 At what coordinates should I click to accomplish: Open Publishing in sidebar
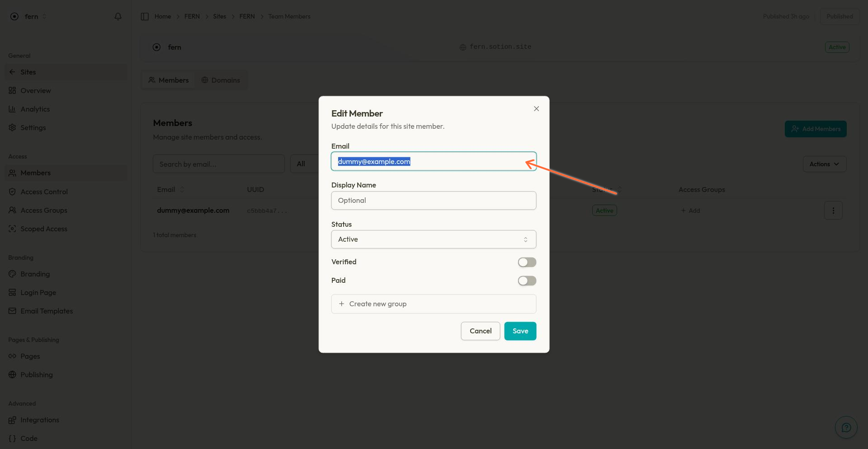coord(66,374)
